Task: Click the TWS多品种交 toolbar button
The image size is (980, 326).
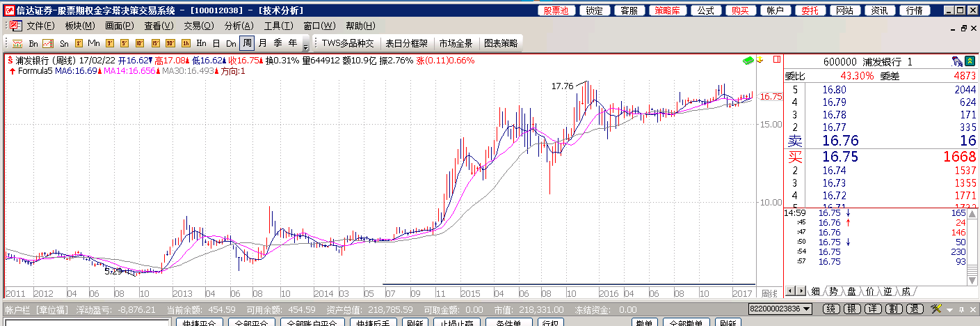Action: [x=348, y=43]
